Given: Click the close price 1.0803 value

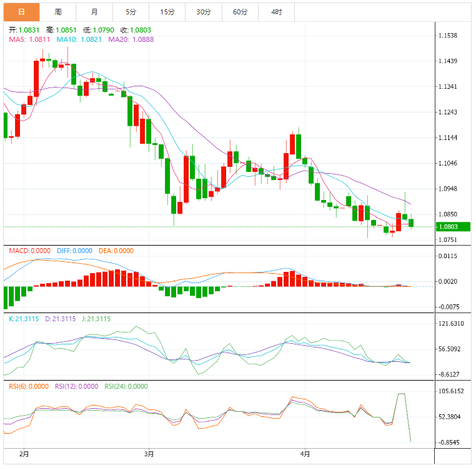Looking at the screenshot, I should tap(141, 30).
